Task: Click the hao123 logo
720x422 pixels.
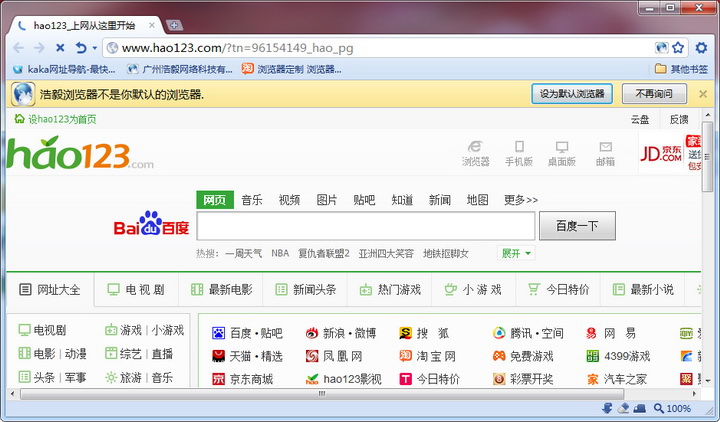Action: pyautogui.click(x=80, y=153)
